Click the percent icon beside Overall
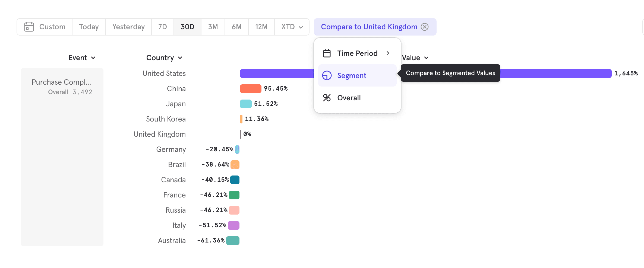 tap(327, 98)
